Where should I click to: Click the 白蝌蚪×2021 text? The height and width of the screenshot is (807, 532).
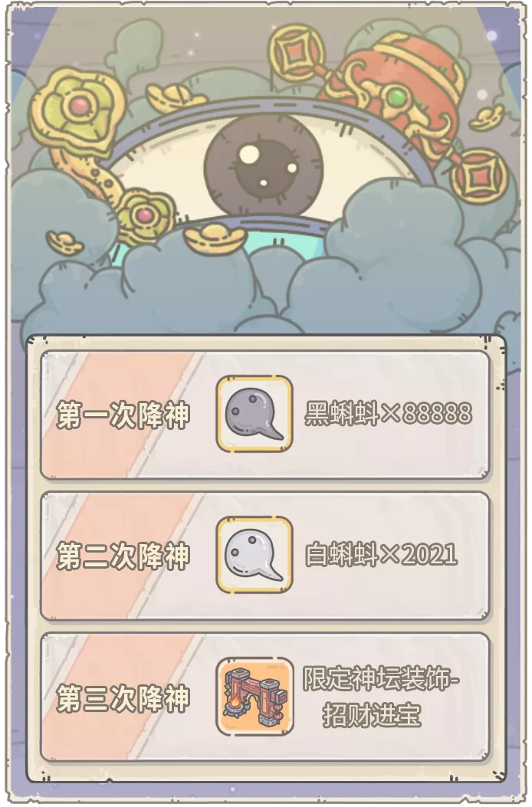[x=381, y=555]
